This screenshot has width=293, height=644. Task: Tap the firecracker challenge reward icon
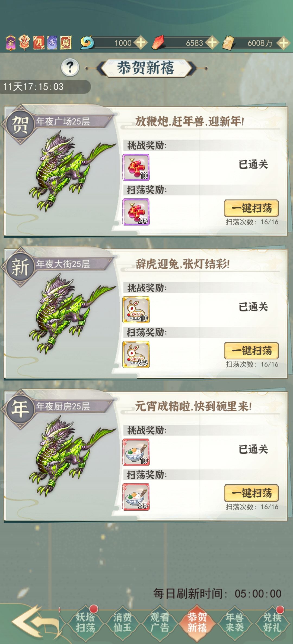136,167
